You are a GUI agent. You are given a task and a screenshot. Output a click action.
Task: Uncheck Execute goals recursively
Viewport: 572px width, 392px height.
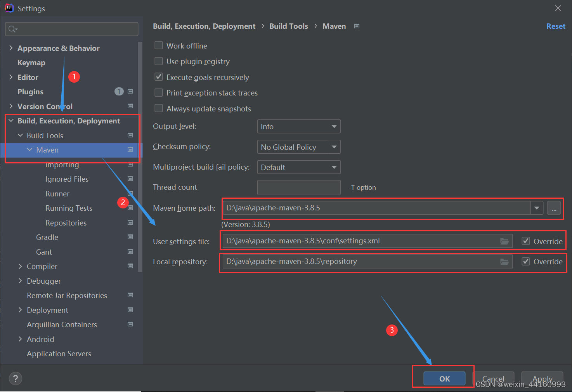click(159, 77)
